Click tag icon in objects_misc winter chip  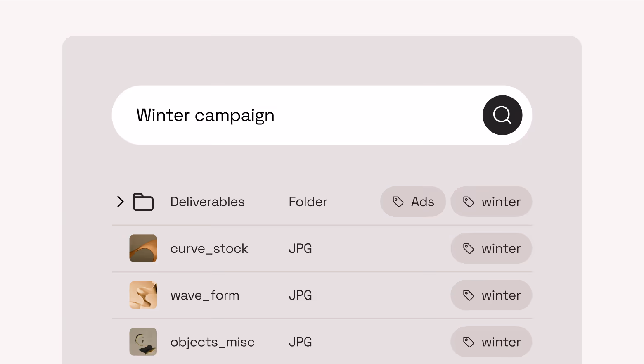469,342
